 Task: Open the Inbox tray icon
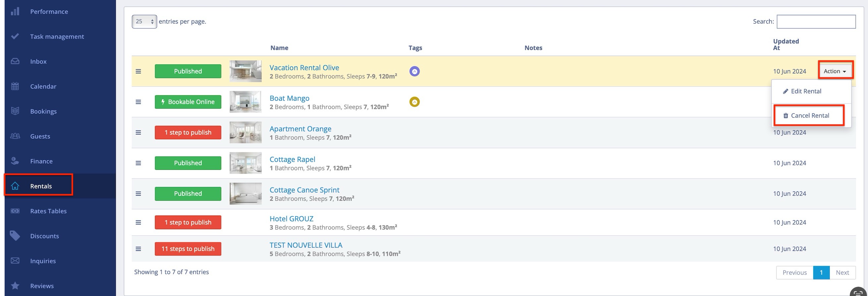pos(15,61)
